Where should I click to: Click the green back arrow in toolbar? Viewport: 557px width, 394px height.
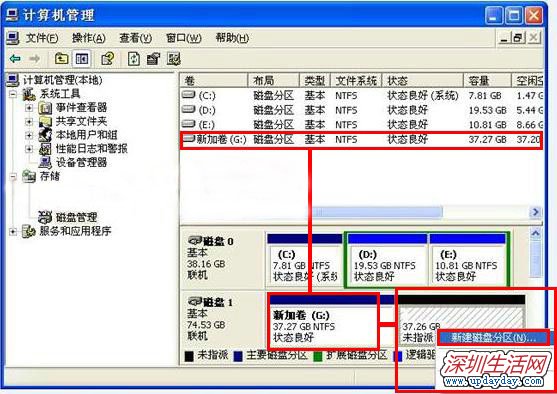(x=15, y=59)
